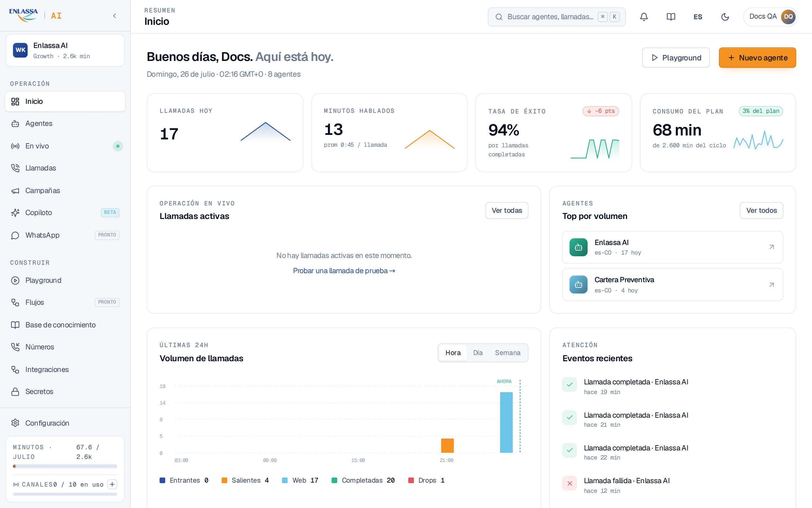Follow the Probar una llamada de prueba link

(x=344, y=271)
